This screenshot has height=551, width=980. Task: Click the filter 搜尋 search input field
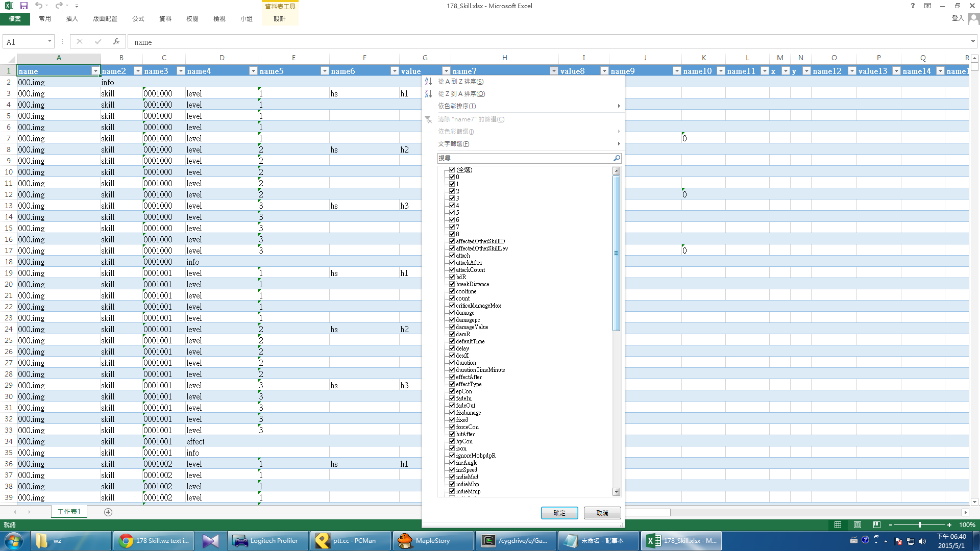click(525, 158)
